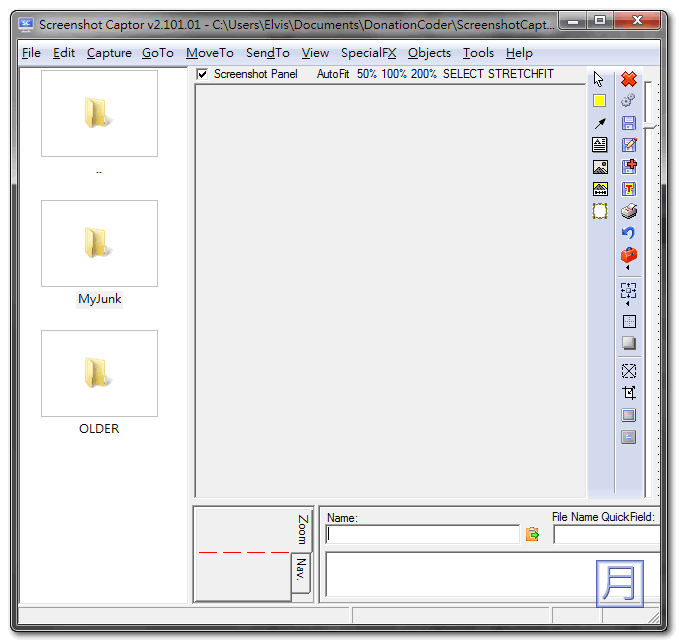Click the blue undo arrow icon
The image size is (679, 643).
click(629, 233)
